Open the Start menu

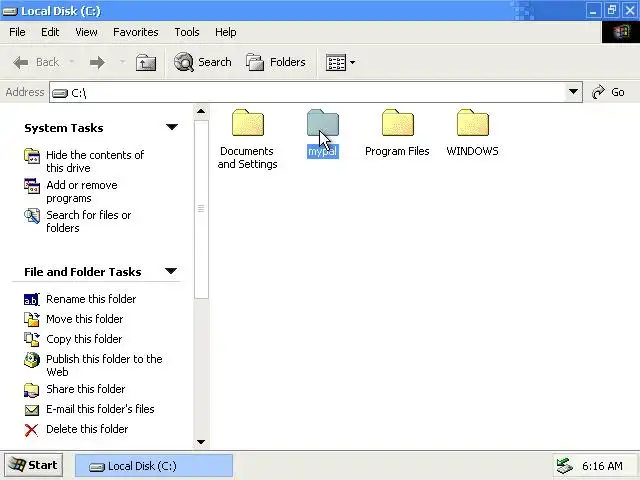tap(33, 465)
